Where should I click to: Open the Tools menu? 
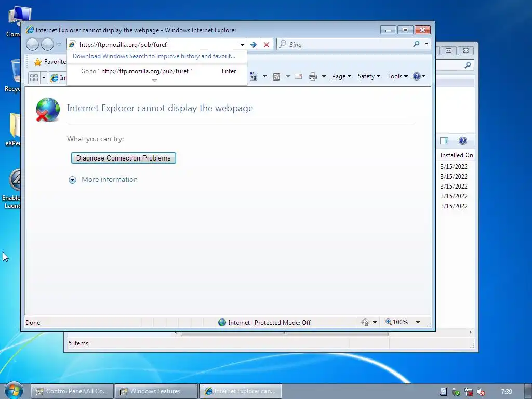pyautogui.click(x=397, y=76)
